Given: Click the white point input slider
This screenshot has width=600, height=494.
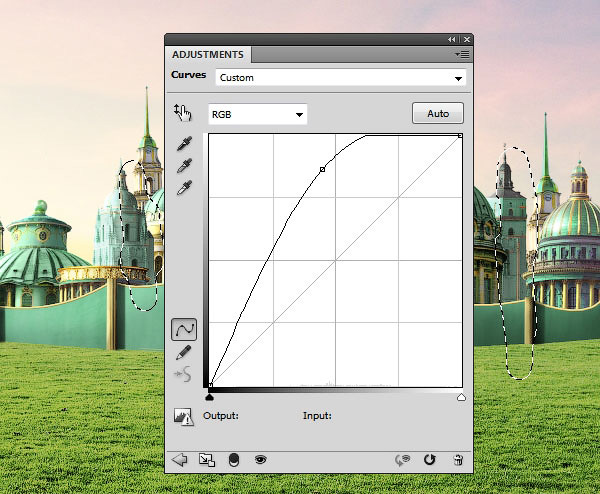Looking at the screenshot, I should click(461, 398).
